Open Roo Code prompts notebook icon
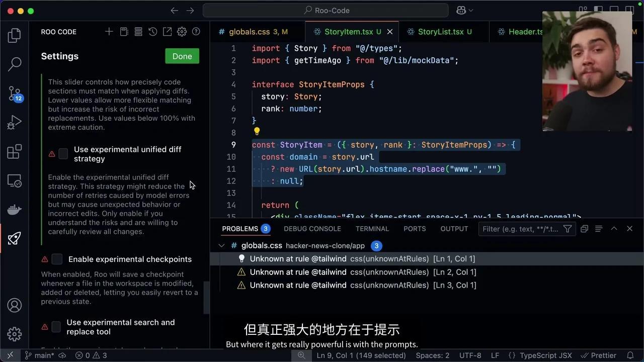 tap(124, 32)
